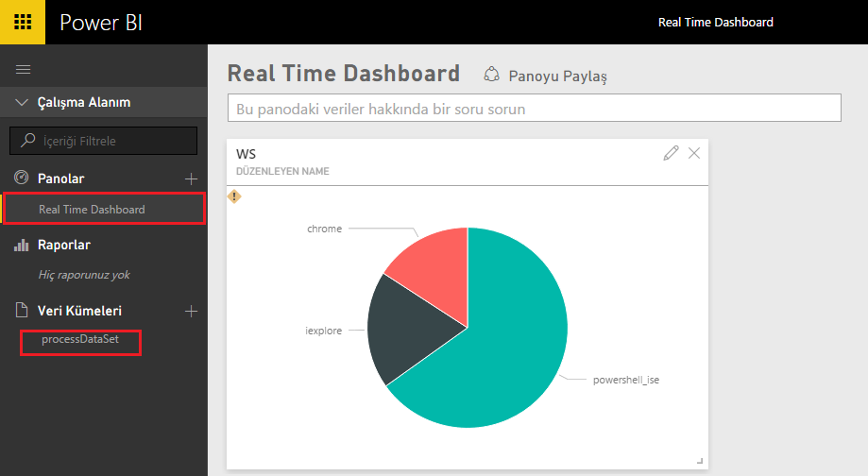868x476 pixels.
Task: Click the powershell_ise chart label
Action: pos(626,380)
